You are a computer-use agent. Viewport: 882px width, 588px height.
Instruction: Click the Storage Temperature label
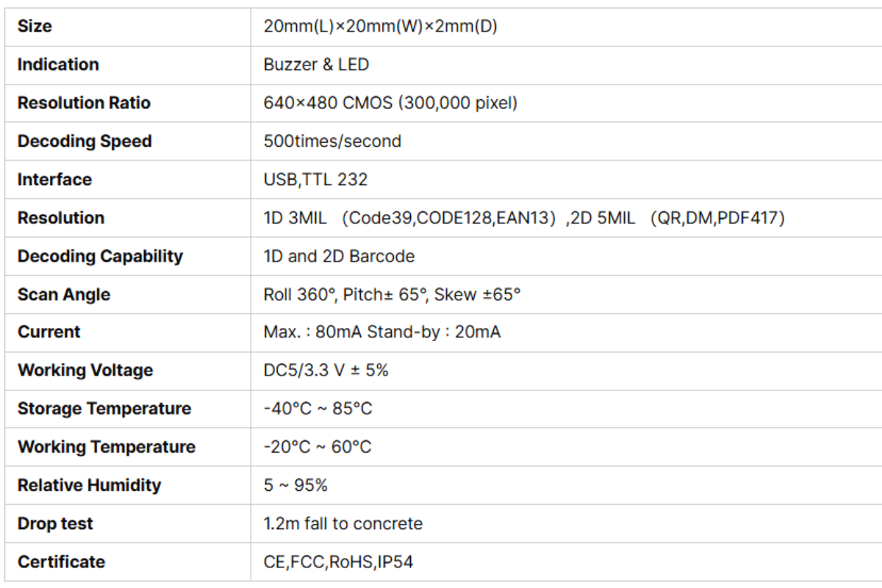[104, 409]
